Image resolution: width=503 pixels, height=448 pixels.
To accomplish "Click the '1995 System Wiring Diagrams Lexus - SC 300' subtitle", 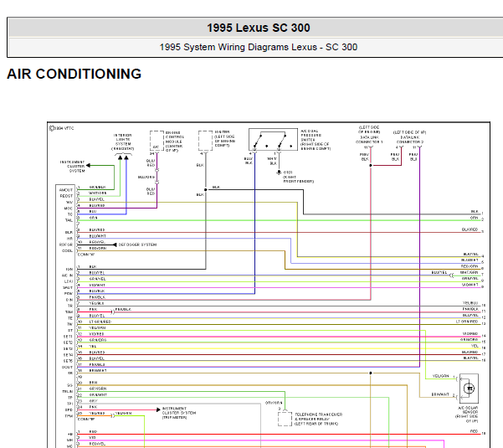I will [x=259, y=47].
